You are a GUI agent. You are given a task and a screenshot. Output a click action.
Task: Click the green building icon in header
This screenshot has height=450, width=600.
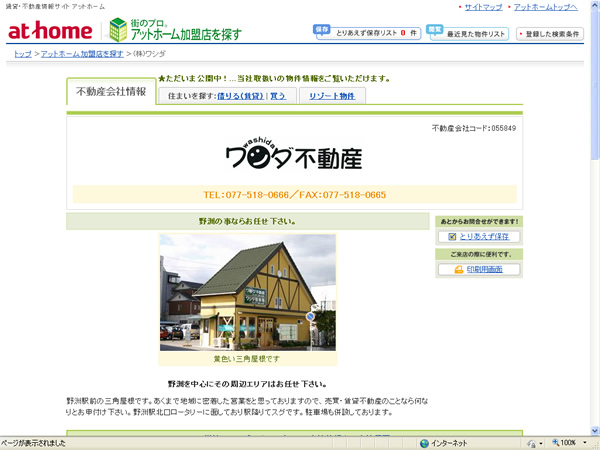118,30
